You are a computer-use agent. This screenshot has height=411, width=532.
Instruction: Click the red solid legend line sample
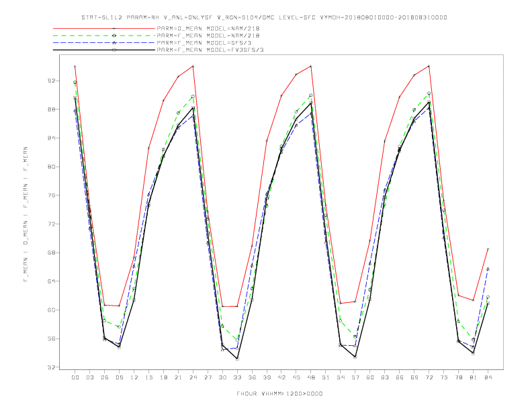[x=104, y=28]
